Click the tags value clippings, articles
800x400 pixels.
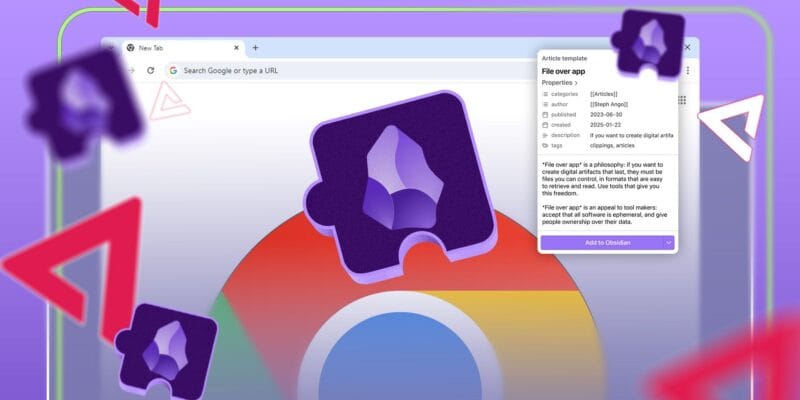tap(612, 145)
